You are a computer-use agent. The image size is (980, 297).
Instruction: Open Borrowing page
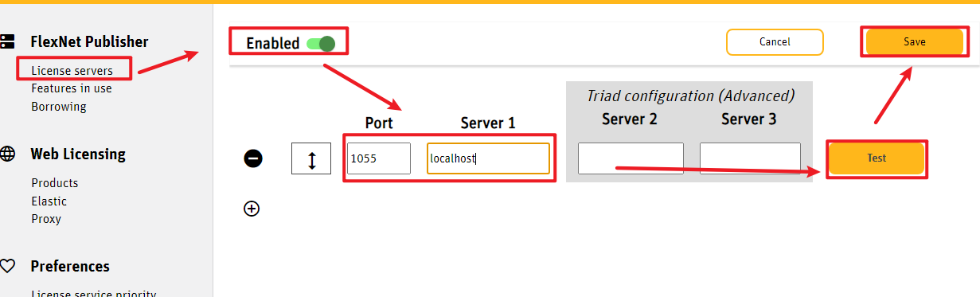[59, 106]
